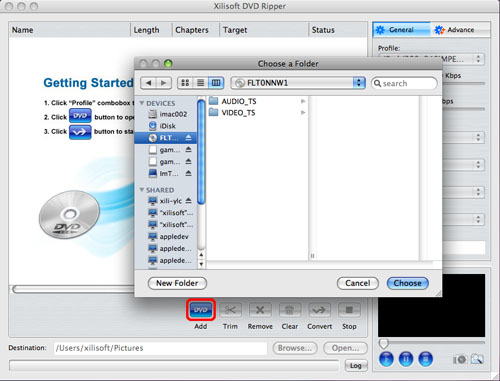The width and height of the screenshot is (500, 381).
Task: Click the Add DVD button
Action: point(201,310)
